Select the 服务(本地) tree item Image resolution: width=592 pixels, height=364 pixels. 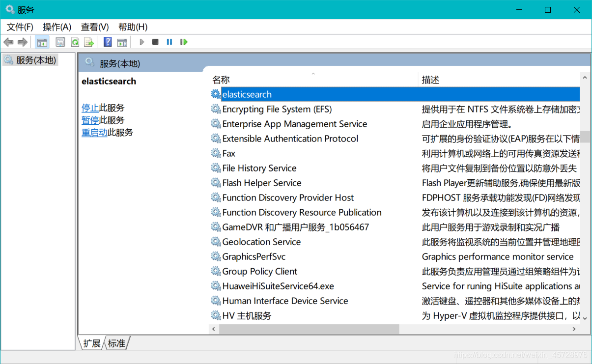(30, 59)
